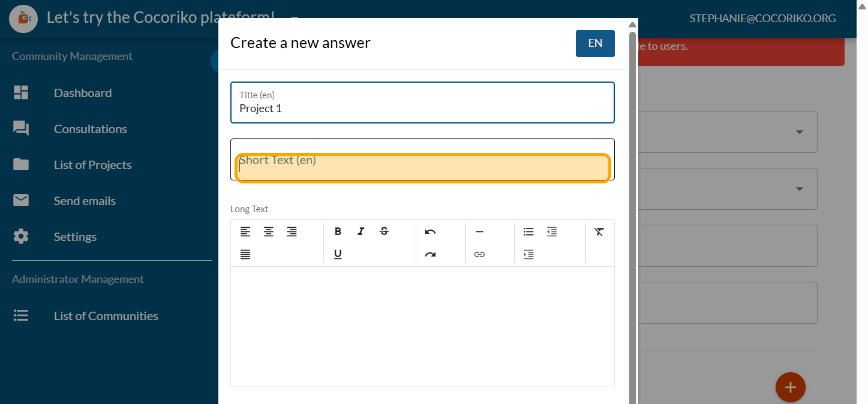Go to List of Projects
Image resolution: width=868 pixels, height=404 pixels.
pyautogui.click(x=92, y=165)
